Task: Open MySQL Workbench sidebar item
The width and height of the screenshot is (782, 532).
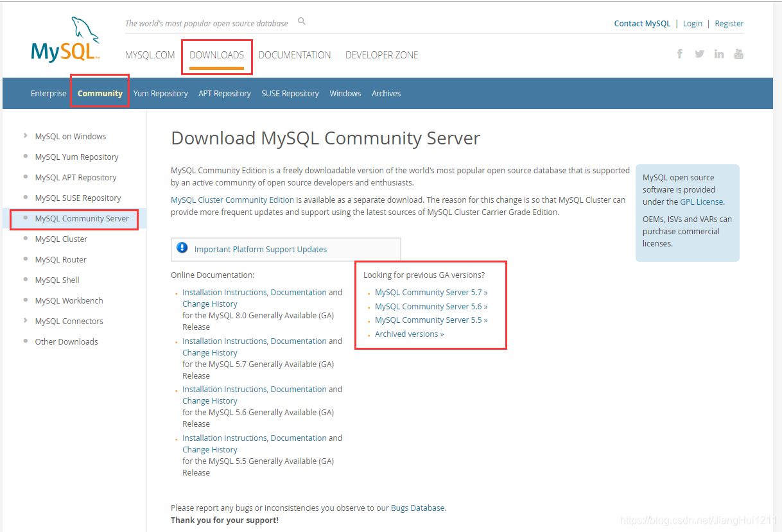Action: coord(69,301)
